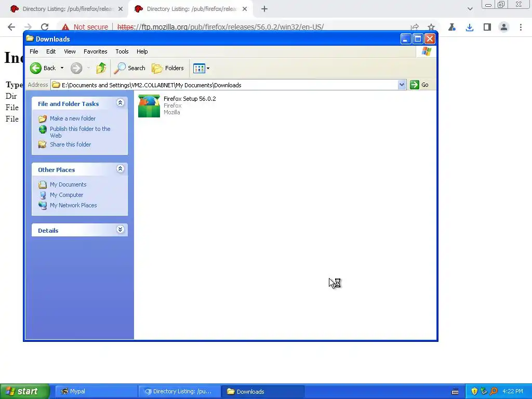Open the browser three-dot menu
Viewport: 532px width, 399px height.
tap(521, 27)
